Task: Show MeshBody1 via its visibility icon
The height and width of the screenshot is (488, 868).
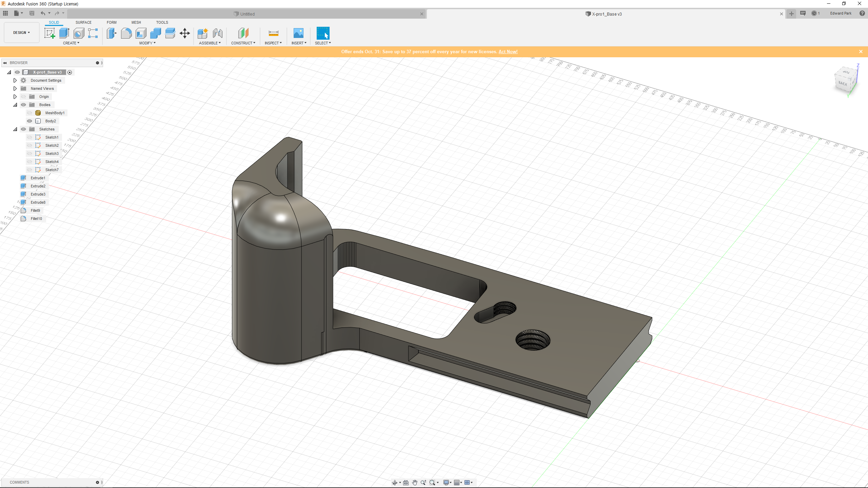Action: coord(29,113)
